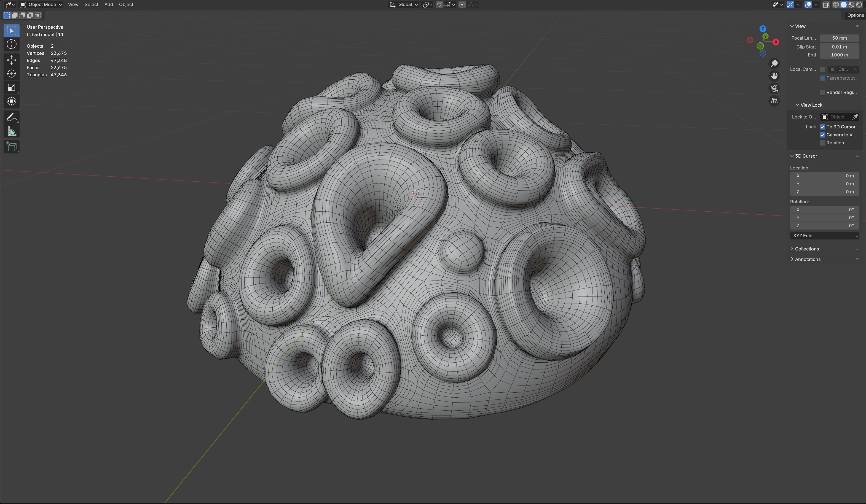Open the XYZ Euler rotation dropdown
The width and height of the screenshot is (866, 504).
coord(825,236)
